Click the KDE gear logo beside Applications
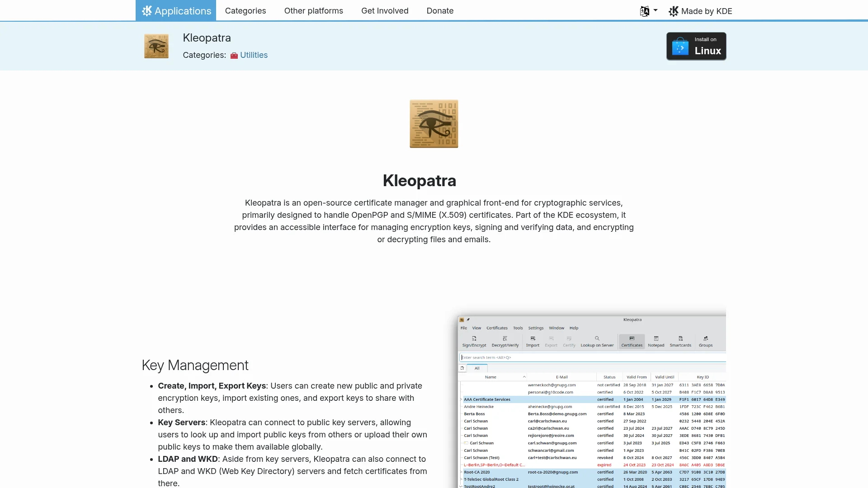This screenshot has height=488, width=868. tap(147, 11)
